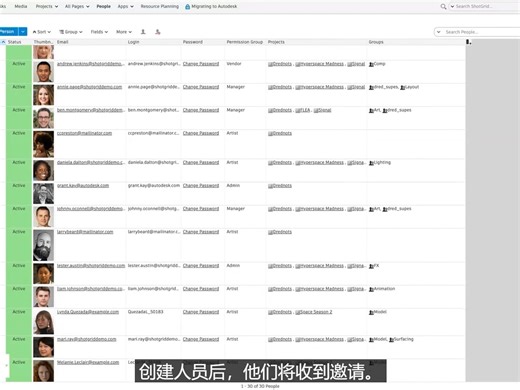Screen dimensions: 520x390
Task: Click lester.austin thumbnail photo
Action: (43, 274)
